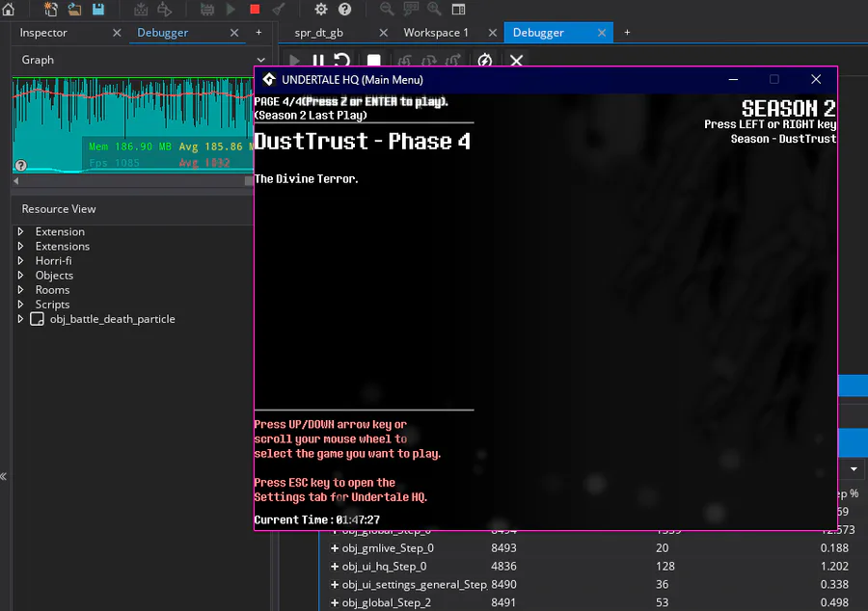Select the Debugger workspace tab

coord(538,33)
